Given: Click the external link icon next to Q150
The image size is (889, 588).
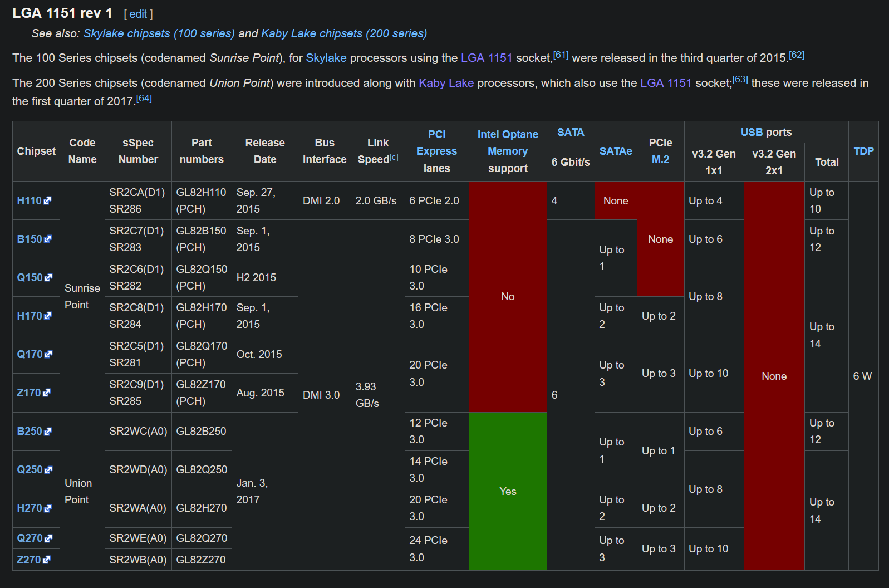Looking at the screenshot, I should tap(48, 277).
